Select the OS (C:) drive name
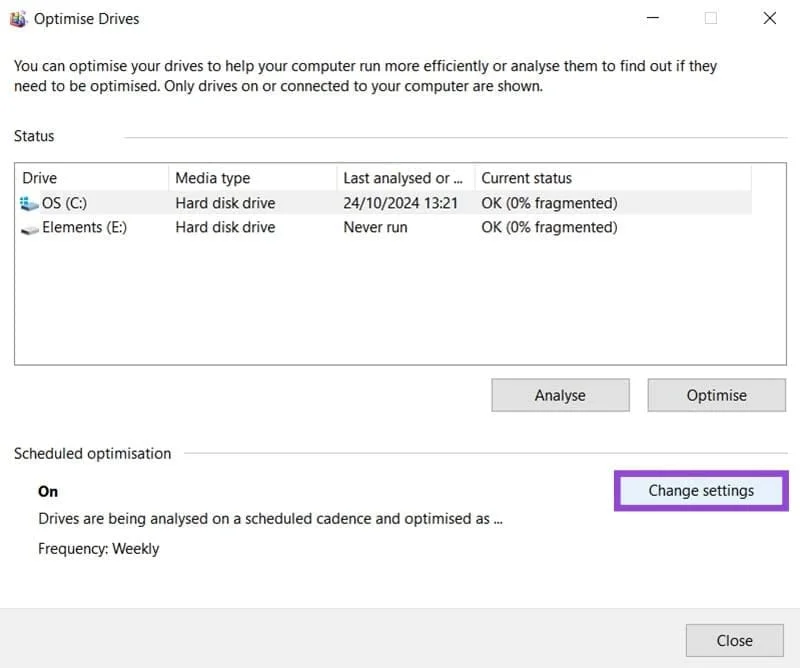 (64, 203)
